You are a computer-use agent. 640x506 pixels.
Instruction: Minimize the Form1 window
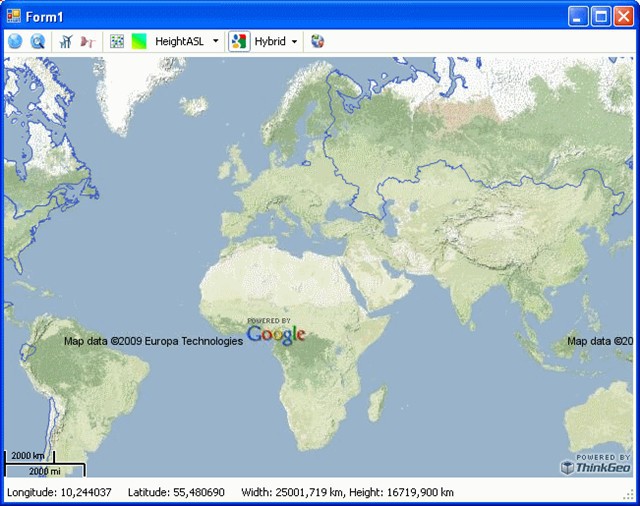coord(578,17)
